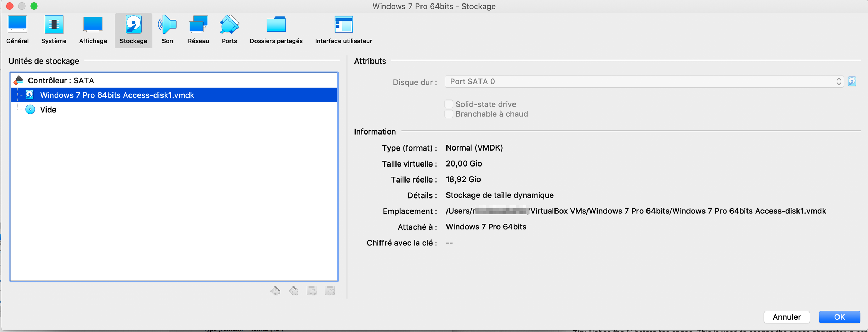Select the Vide optical drive entry
868x332 pixels.
tap(174, 110)
